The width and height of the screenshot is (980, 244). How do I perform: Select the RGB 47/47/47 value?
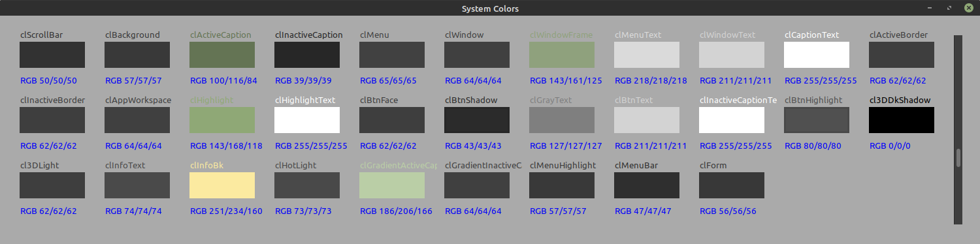pyautogui.click(x=644, y=211)
